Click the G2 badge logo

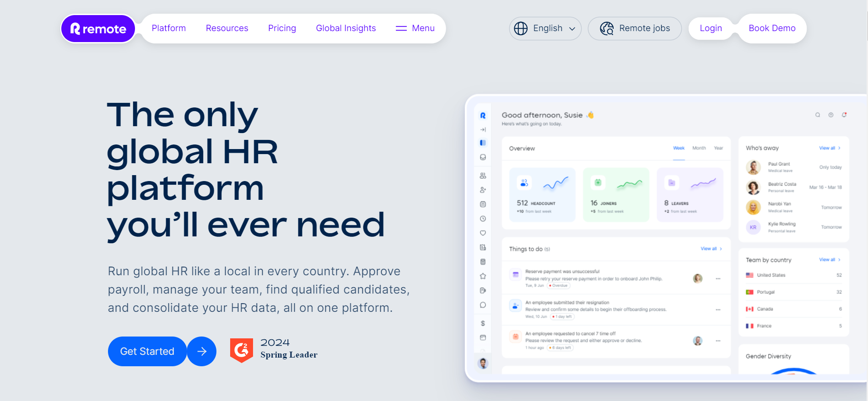click(242, 350)
